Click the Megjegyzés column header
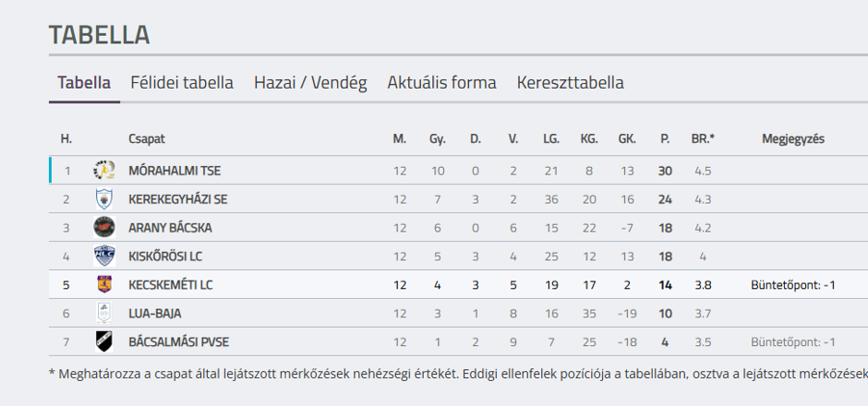868x406 pixels. pyautogui.click(x=793, y=139)
